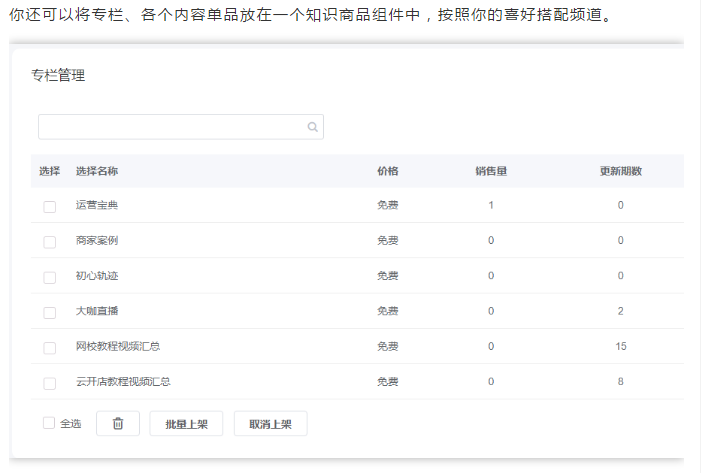Click the trash delete icon
Screen dimensions: 701x473
tap(118, 424)
